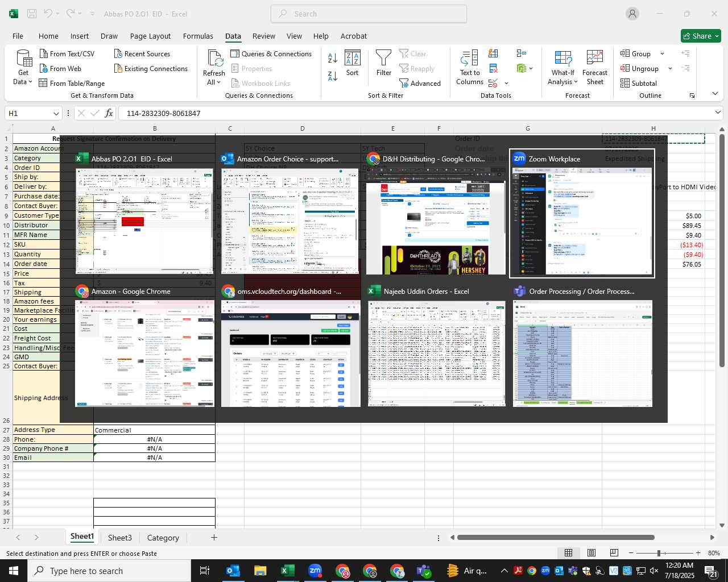Click Text to Columns

click(x=470, y=68)
